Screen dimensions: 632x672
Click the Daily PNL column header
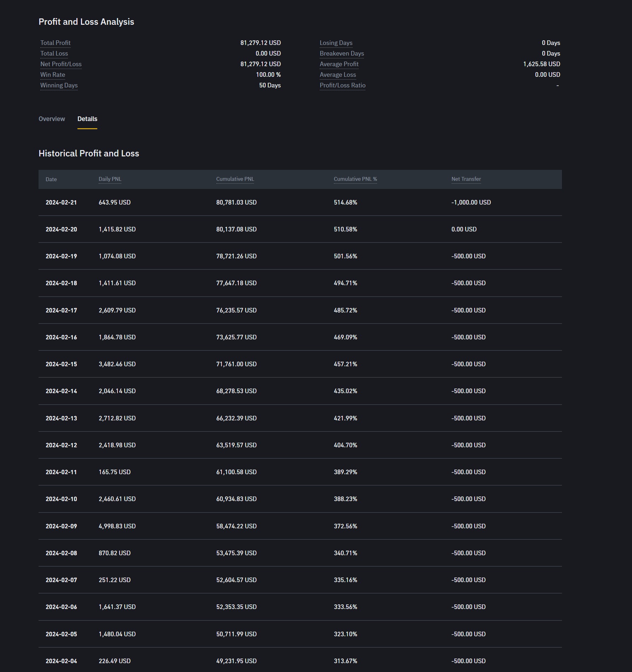click(x=110, y=179)
